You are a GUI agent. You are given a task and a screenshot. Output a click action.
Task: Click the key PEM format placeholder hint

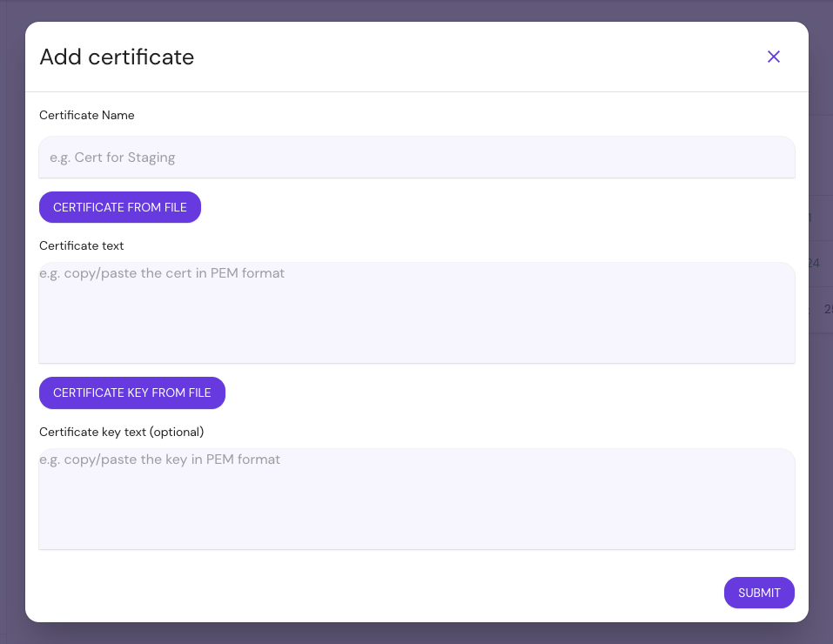click(158, 459)
